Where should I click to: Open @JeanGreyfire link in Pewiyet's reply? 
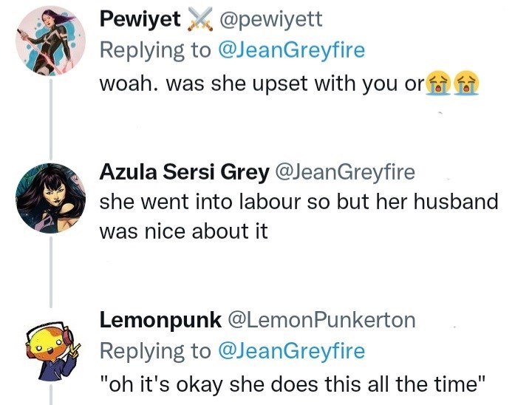coord(291,50)
